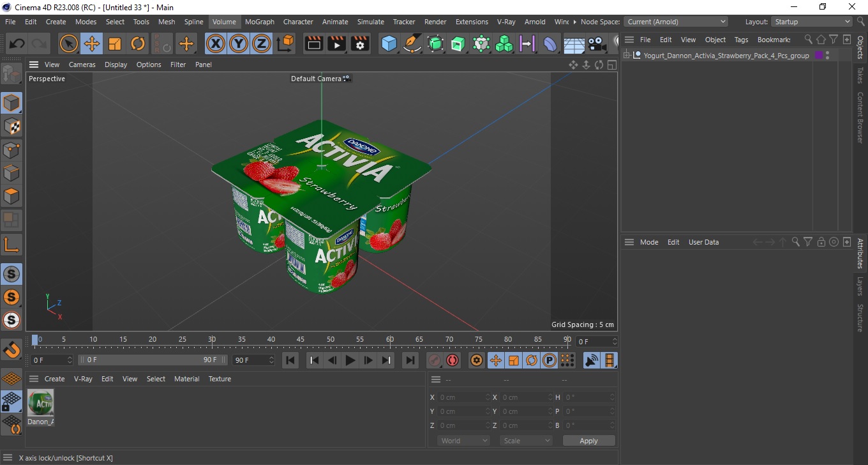Open the Takes side tab
Image resolution: width=868 pixels, height=465 pixels.
click(860, 75)
